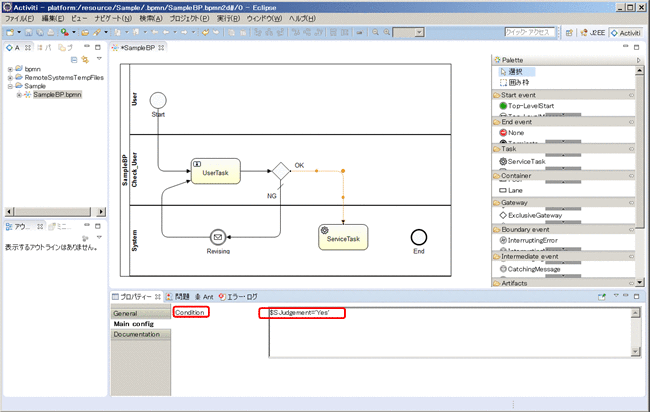Viewport: 652px width, 414px height.
Task: Click the End event circle
Action: click(x=418, y=236)
